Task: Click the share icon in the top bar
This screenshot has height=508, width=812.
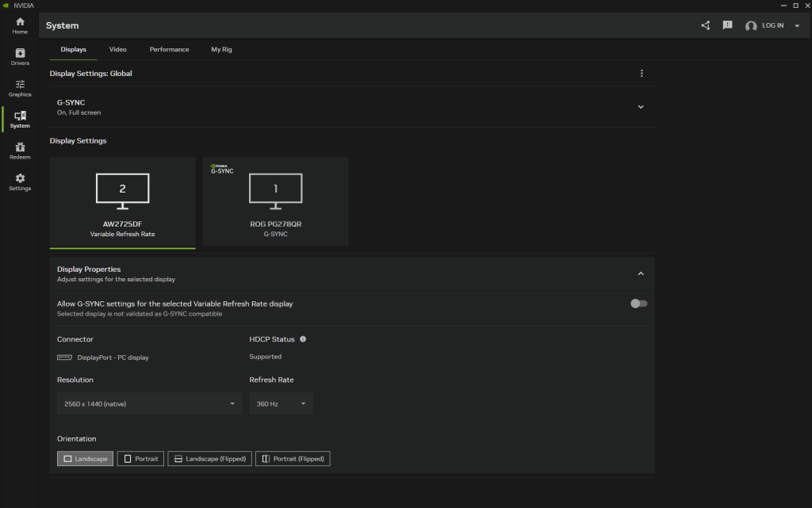Action: 705,25
